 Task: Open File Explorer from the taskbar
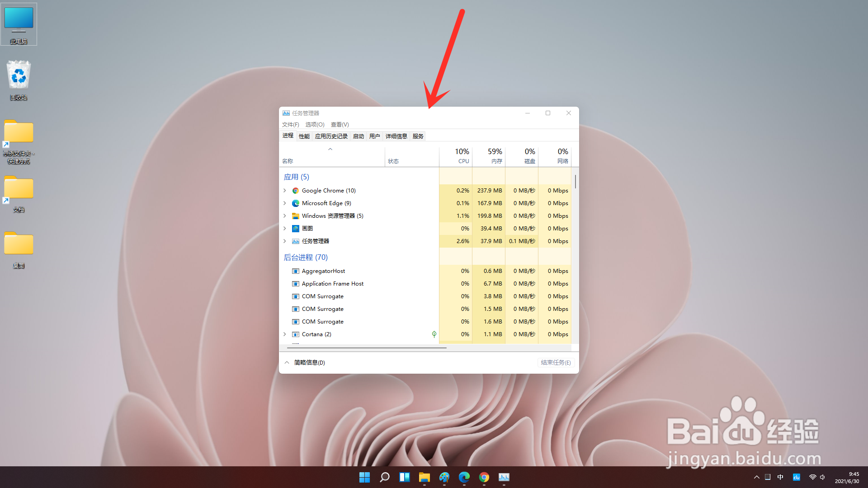[424, 477]
